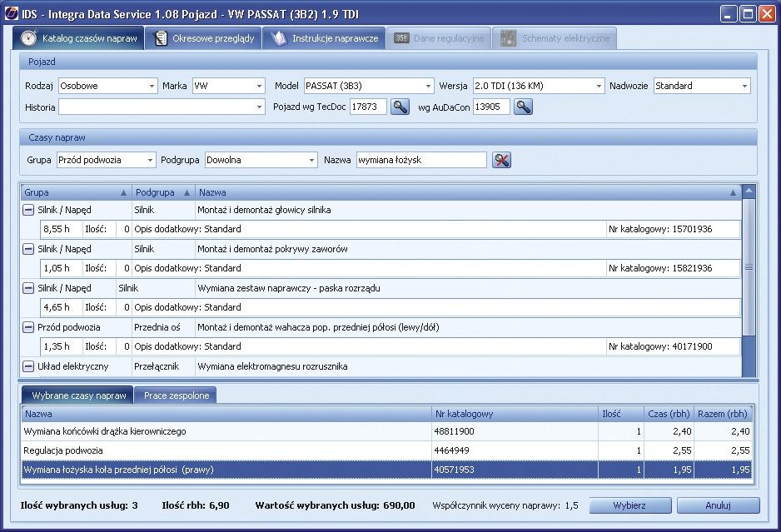The height and width of the screenshot is (532, 781).
Task: Click catalog number 48811900
Action: tap(454, 431)
